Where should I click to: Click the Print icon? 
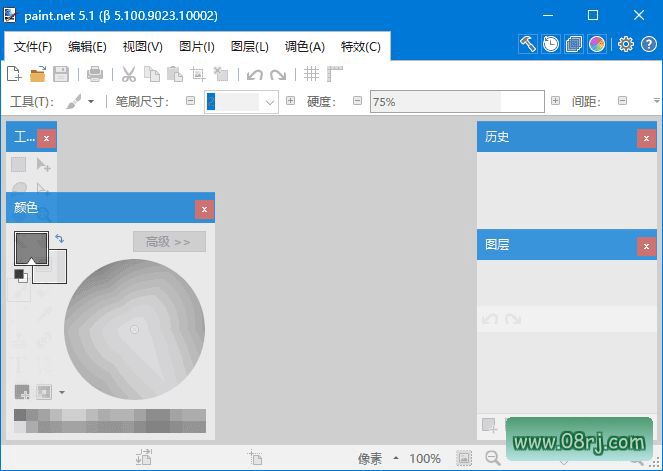pyautogui.click(x=95, y=74)
